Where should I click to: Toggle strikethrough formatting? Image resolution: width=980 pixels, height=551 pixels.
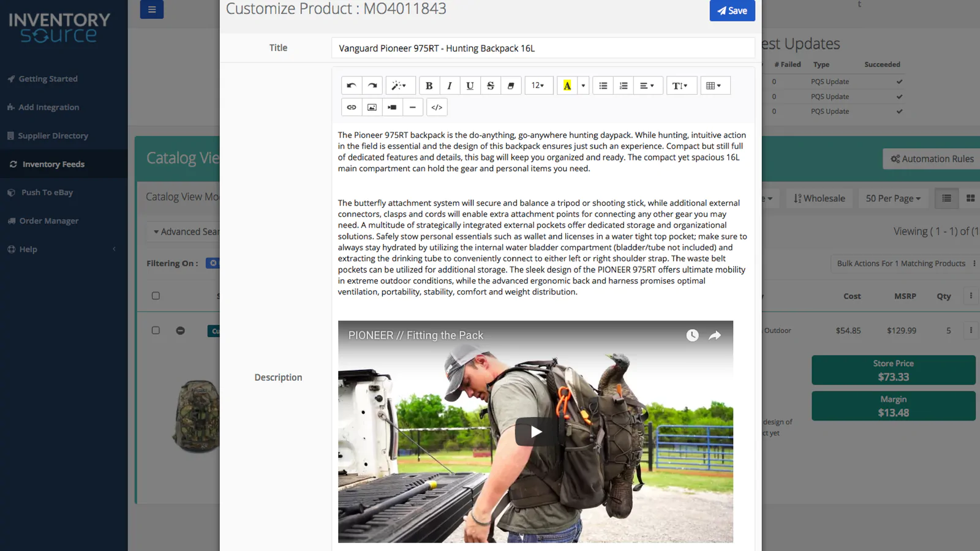491,86
